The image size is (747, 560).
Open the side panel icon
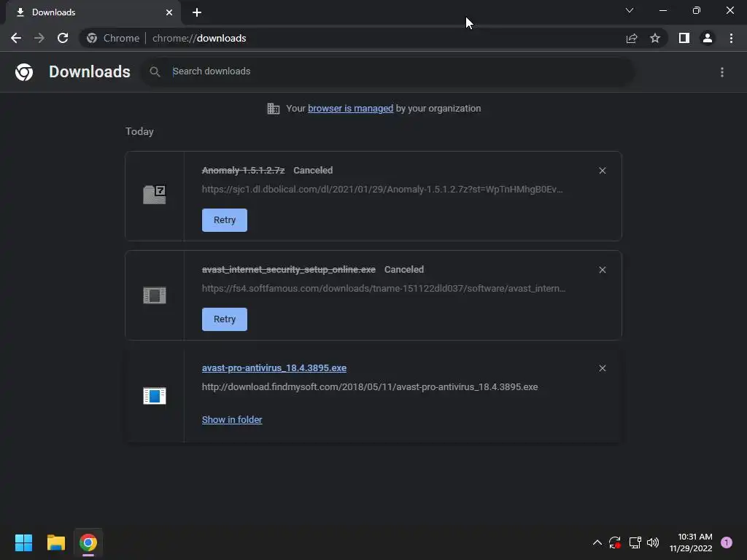(x=684, y=38)
